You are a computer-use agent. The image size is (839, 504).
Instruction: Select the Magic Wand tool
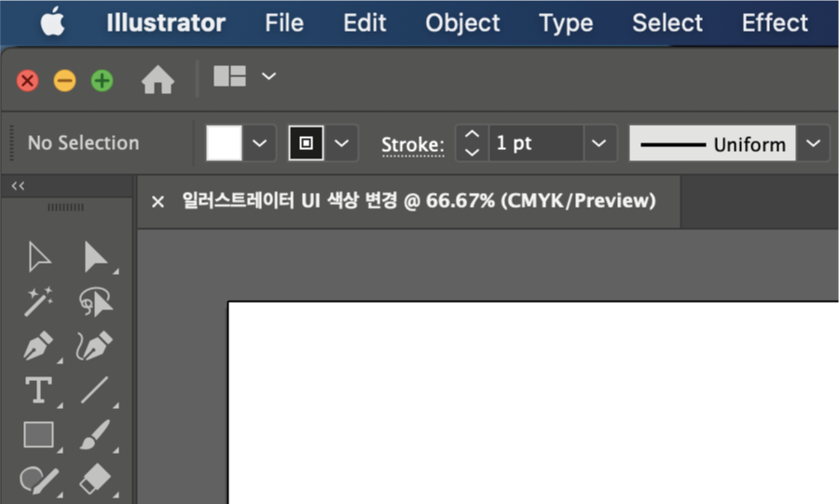pos(38,302)
